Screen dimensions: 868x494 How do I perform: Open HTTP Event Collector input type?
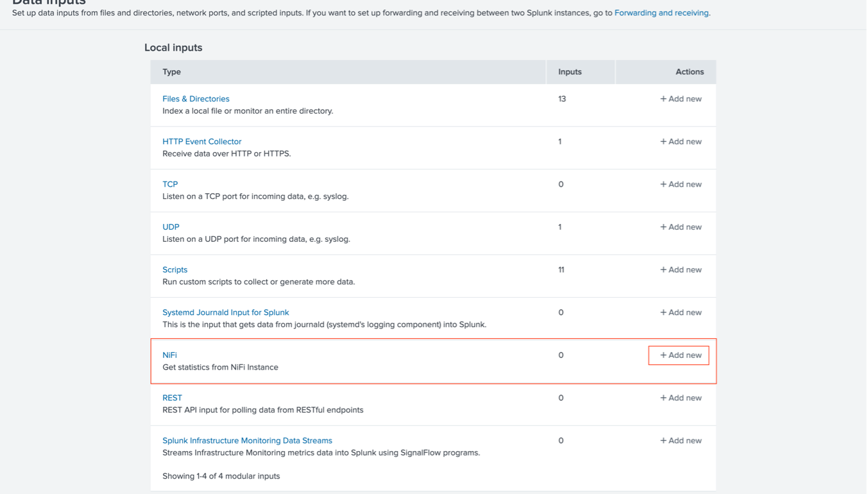click(x=202, y=142)
